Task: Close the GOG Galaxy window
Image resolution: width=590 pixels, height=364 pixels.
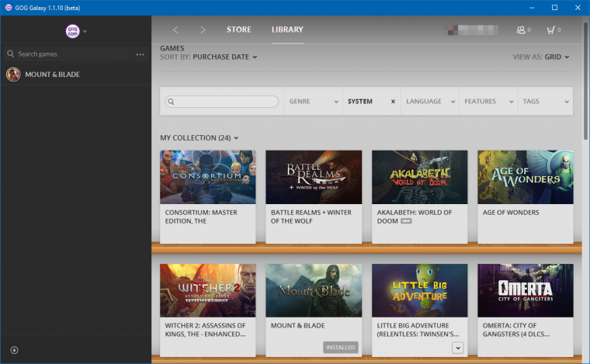Action: [578, 8]
